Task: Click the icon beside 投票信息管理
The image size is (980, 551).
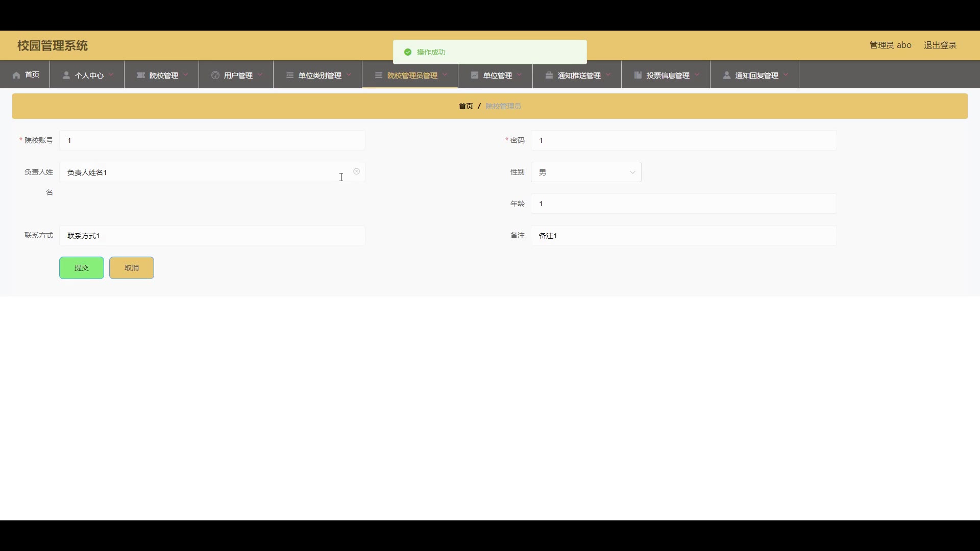Action: [x=638, y=75]
